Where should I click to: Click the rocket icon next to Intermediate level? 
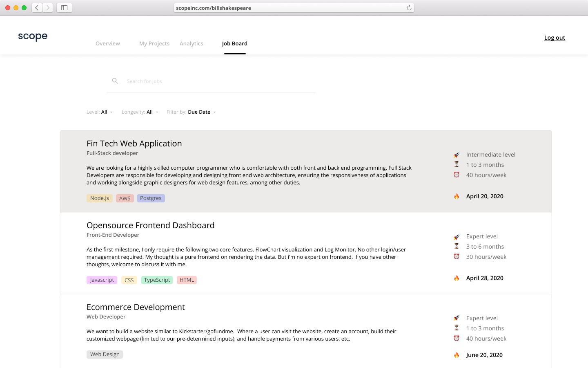457,155
